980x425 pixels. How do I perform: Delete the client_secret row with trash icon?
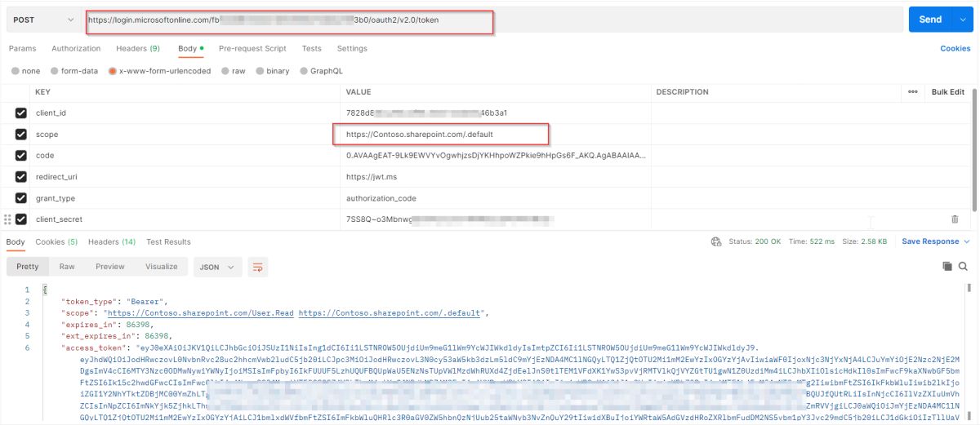(x=954, y=219)
